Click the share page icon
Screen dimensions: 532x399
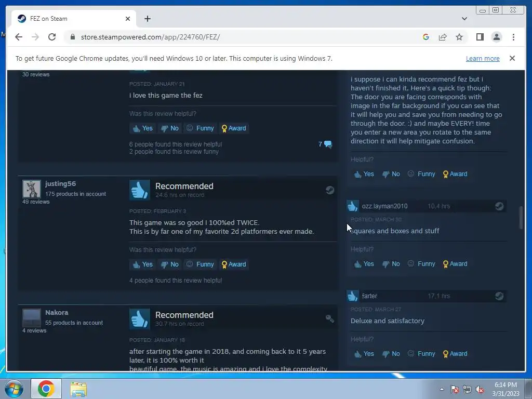tap(443, 37)
